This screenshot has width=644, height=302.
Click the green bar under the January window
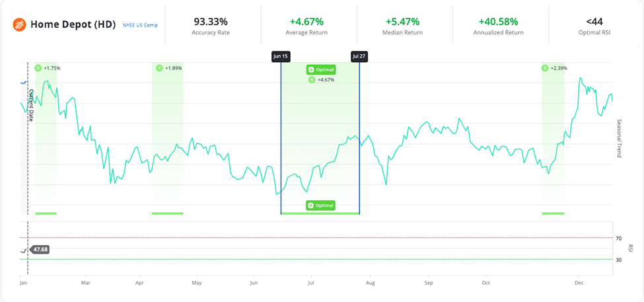click(46, 213)
